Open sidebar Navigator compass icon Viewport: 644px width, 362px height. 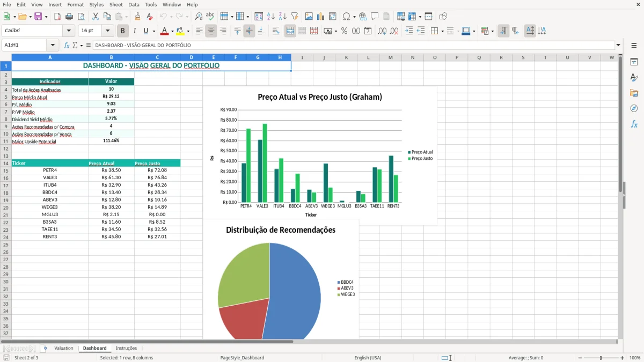(634, 108)
